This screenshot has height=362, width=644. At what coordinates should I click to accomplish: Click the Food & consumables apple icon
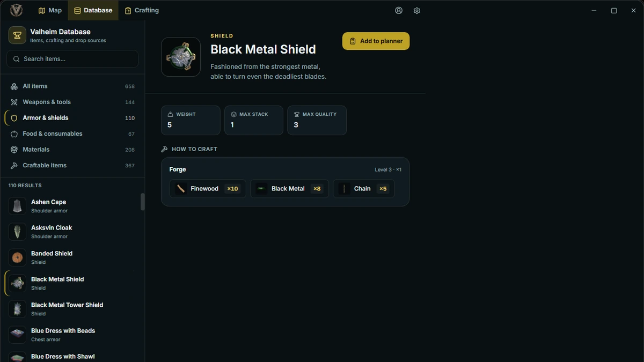[x=14, y=134]
